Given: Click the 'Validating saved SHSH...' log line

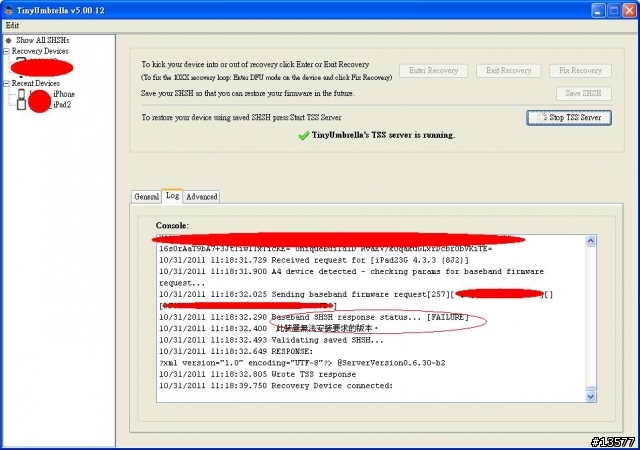Looking at the screenshot, I should (x=271, y=340).
